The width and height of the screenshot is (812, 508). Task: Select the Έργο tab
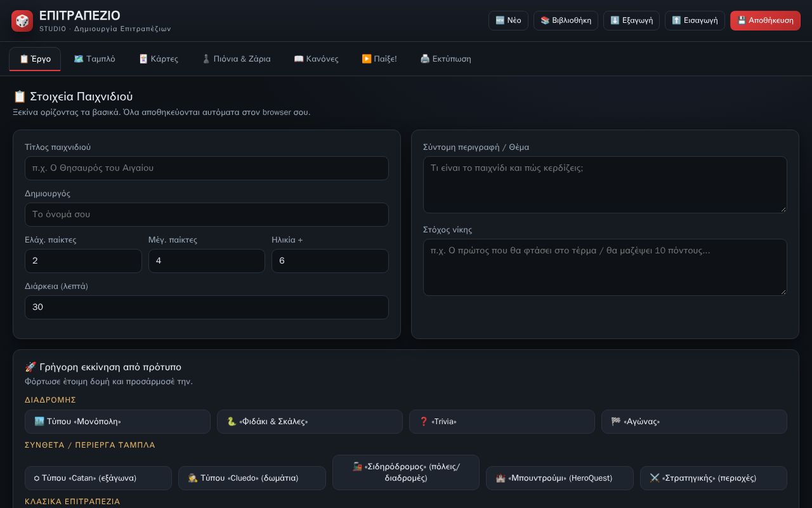[x=35, y=59]
